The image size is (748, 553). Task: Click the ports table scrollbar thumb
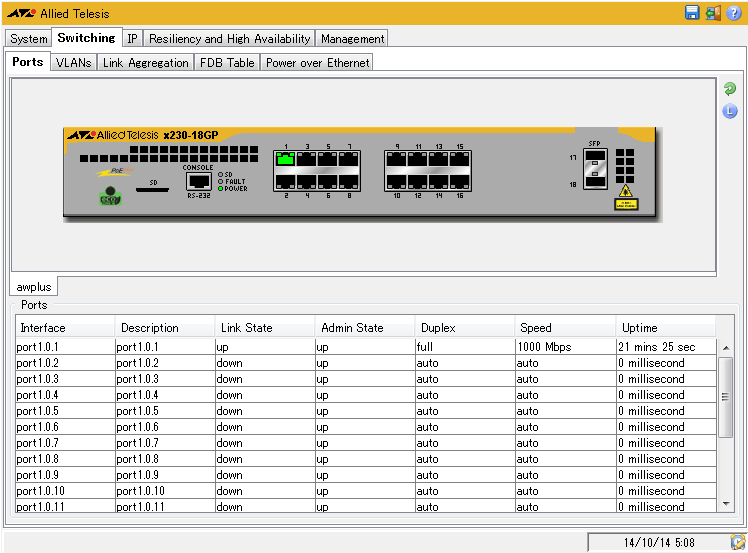click(x=725, y=396)
